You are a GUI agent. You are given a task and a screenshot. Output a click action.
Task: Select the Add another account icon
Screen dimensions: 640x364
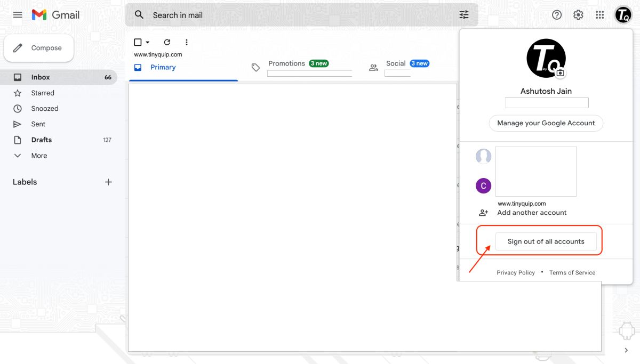point(483,212)
